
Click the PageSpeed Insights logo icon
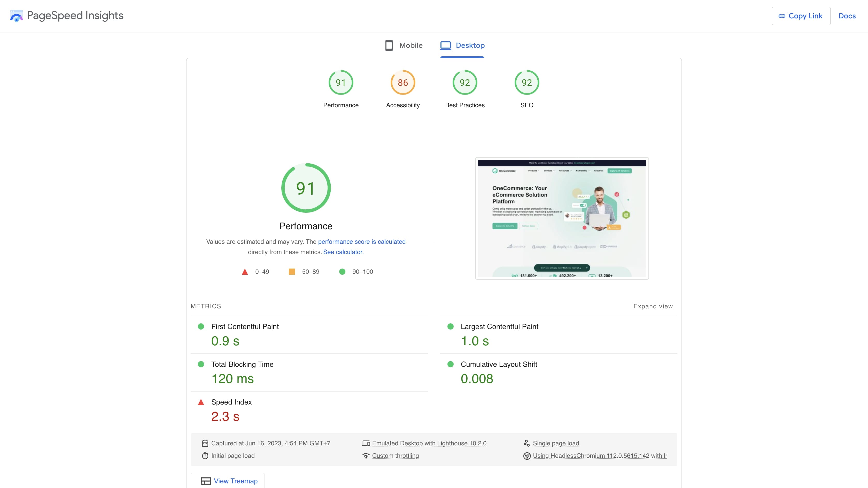pyautogui.click(x=16, y=16)
